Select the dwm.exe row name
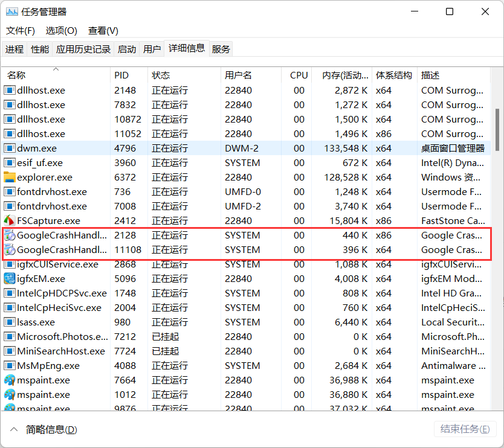The image size is (504, 448). (x=37, y=149)
